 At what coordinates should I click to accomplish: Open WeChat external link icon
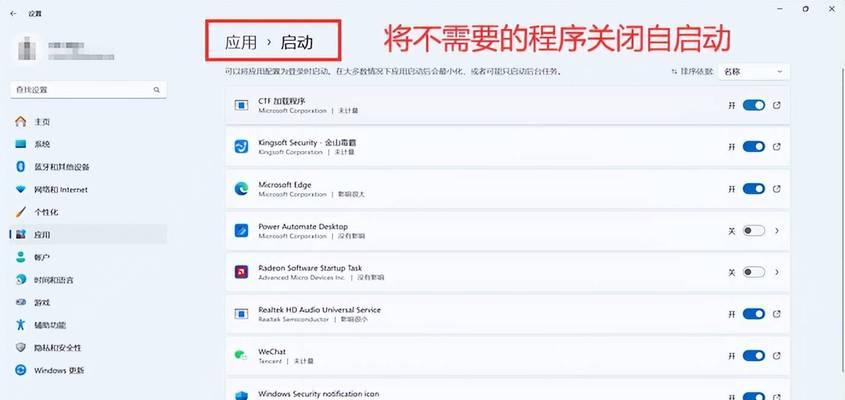[x=777, y=355]
